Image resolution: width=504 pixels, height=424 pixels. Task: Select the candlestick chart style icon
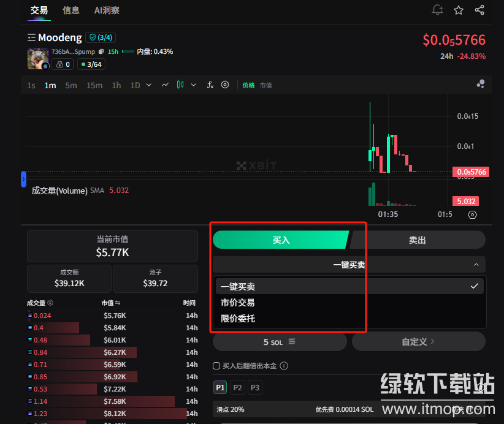[180, 85]
